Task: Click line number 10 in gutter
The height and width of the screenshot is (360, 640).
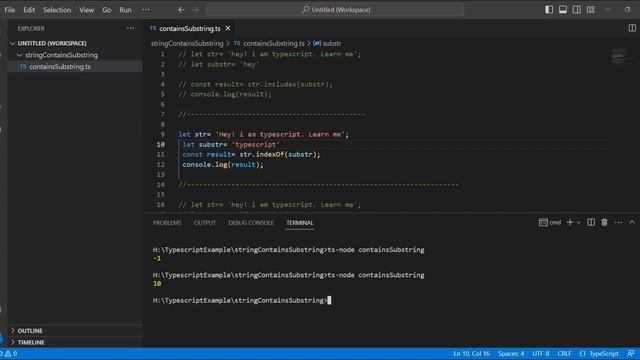Action: (x=160, y=144)
